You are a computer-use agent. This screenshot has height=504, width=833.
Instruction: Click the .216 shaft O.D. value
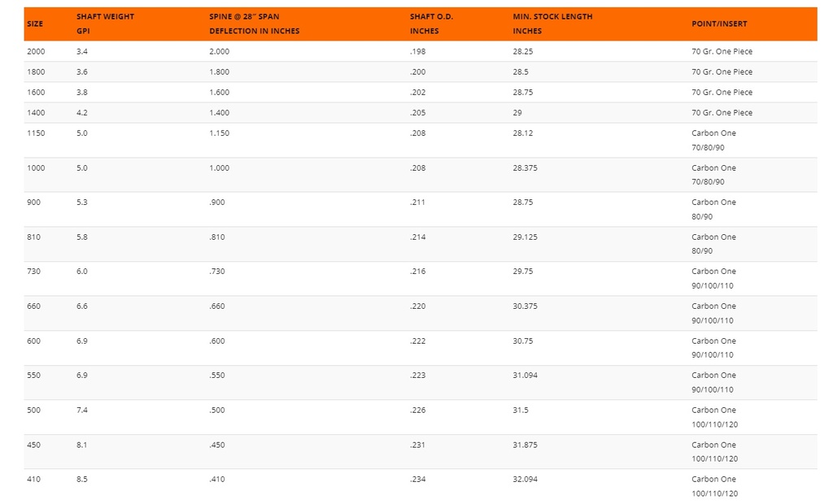tap(416, 271)
